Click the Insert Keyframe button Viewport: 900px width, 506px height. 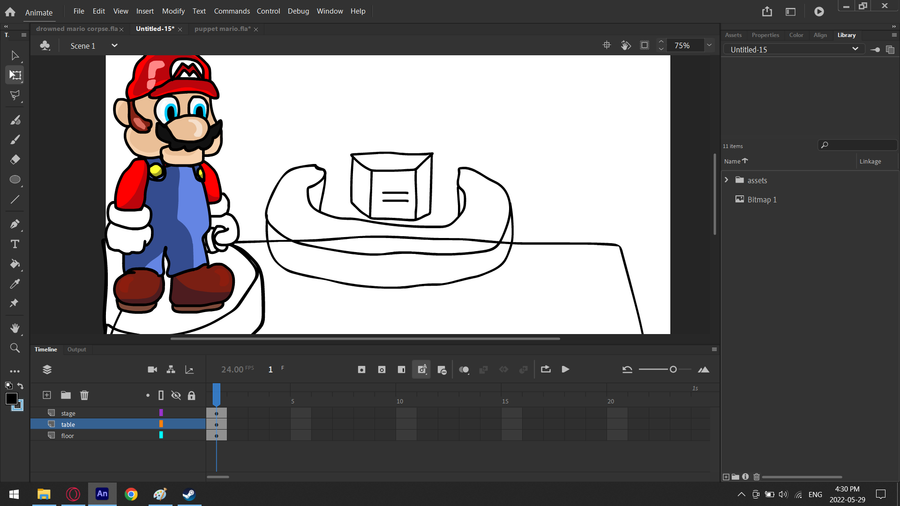(x=362, y=369)
